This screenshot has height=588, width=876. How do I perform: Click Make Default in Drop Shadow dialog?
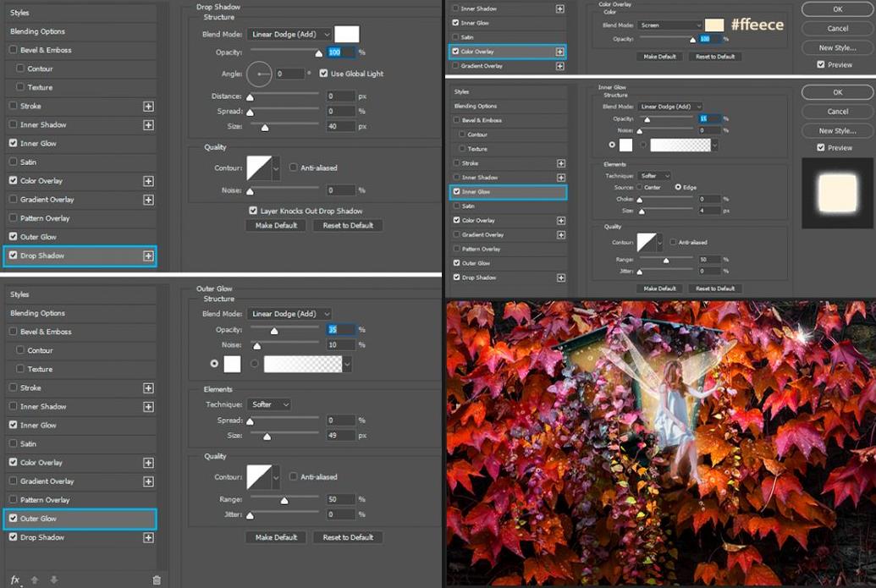tap(276, 226)
